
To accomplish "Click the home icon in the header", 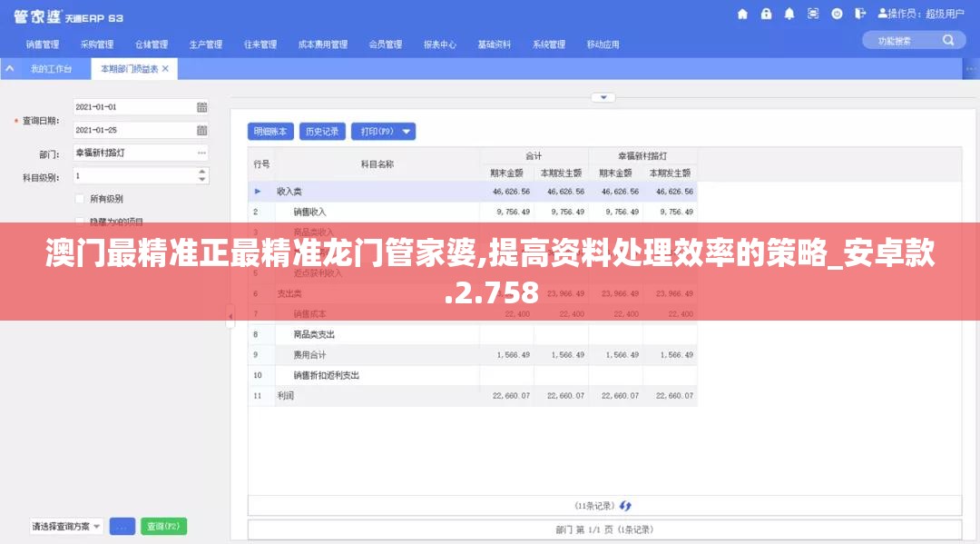I will [x=742, y=14].
